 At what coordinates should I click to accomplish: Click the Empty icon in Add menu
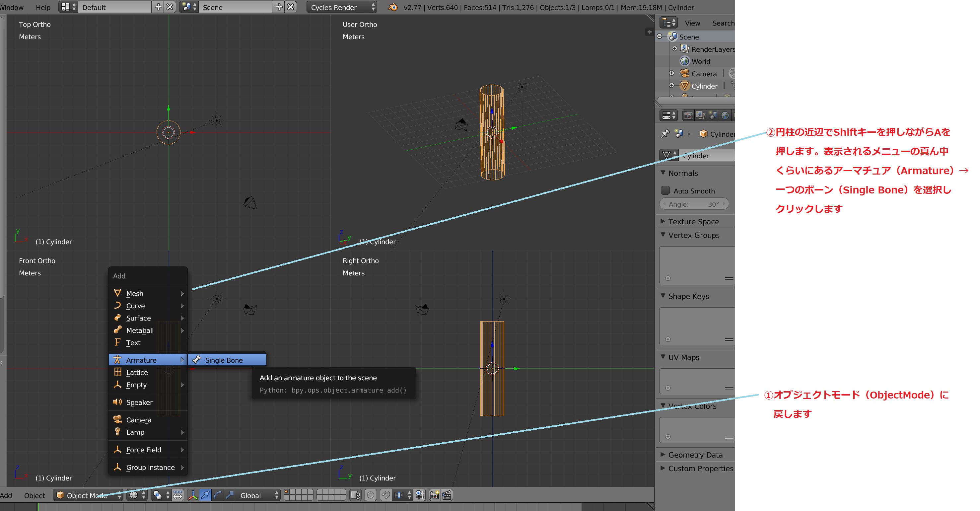117,384
